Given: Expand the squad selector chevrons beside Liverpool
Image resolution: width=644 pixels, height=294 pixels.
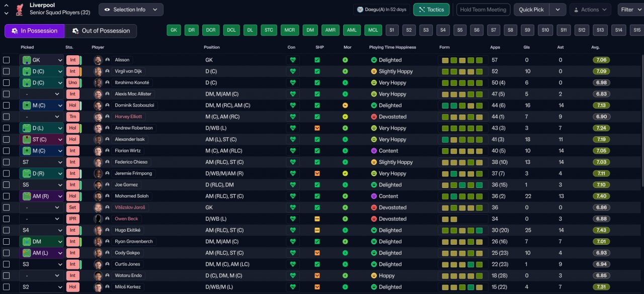Looking at the screenshot, I should [7, 10].
